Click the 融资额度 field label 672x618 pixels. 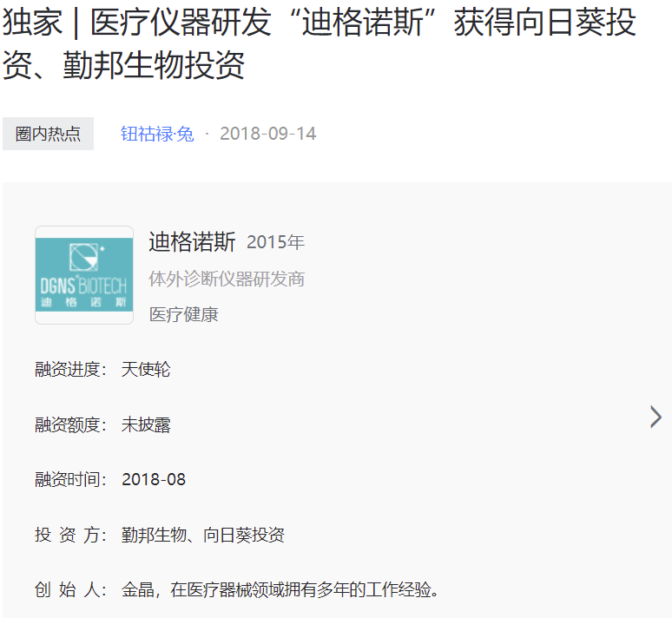pos(70,424)
